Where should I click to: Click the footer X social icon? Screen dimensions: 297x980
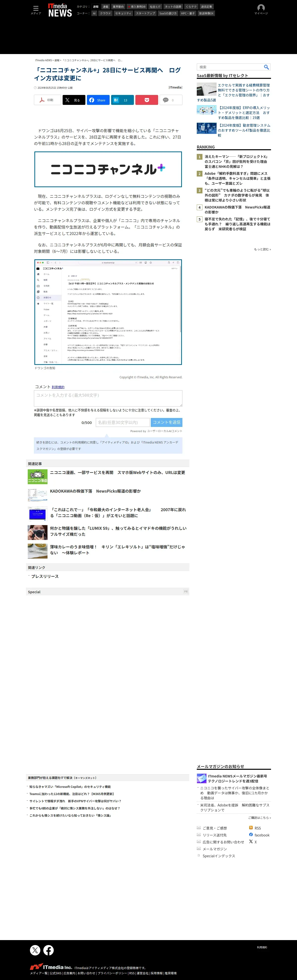coord(35,950)
